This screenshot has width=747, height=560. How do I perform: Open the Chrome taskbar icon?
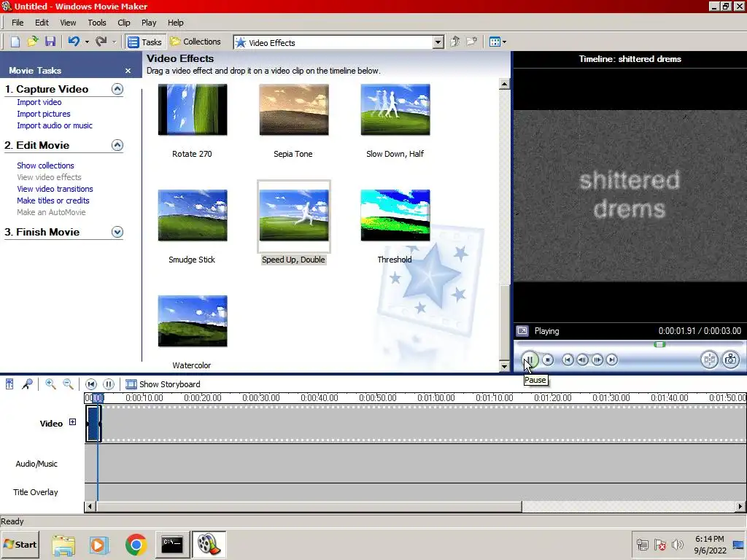pos(136,544)
